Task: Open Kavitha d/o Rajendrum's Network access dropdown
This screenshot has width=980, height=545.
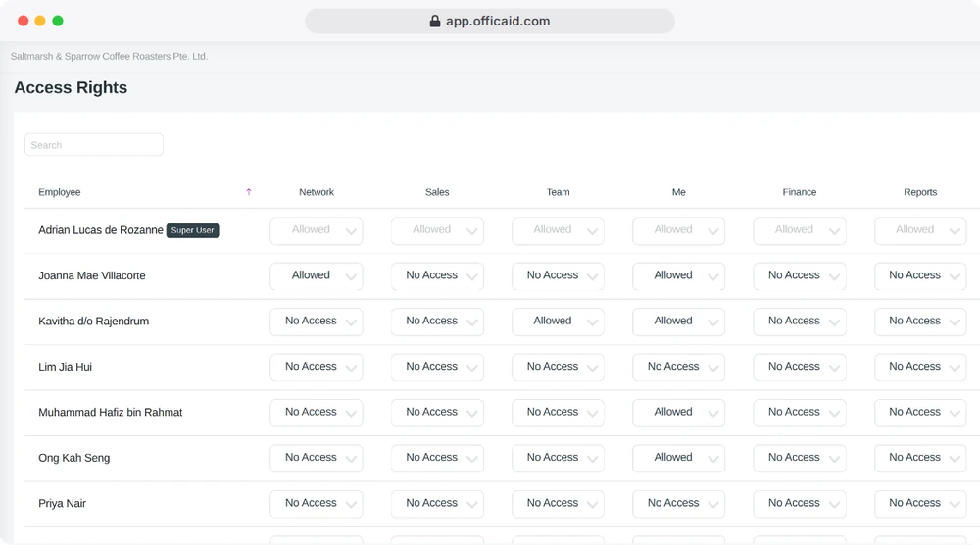Action: pos(317,322)
